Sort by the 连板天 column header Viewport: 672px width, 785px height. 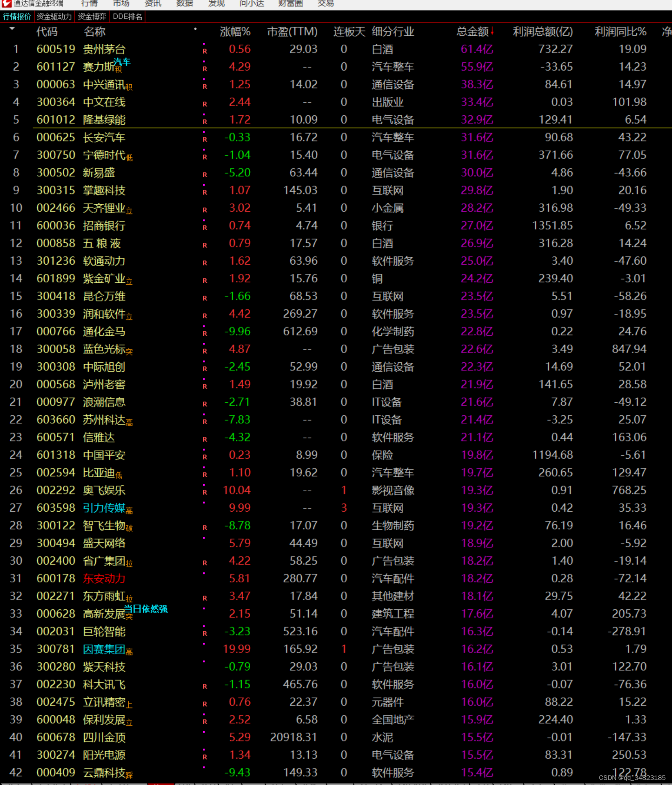(349, 31)
